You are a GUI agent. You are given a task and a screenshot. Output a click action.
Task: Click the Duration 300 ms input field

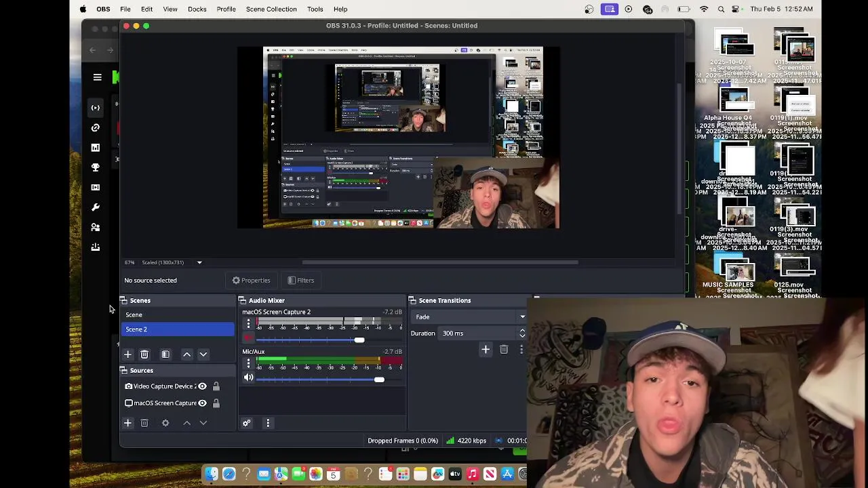[479, 333]
